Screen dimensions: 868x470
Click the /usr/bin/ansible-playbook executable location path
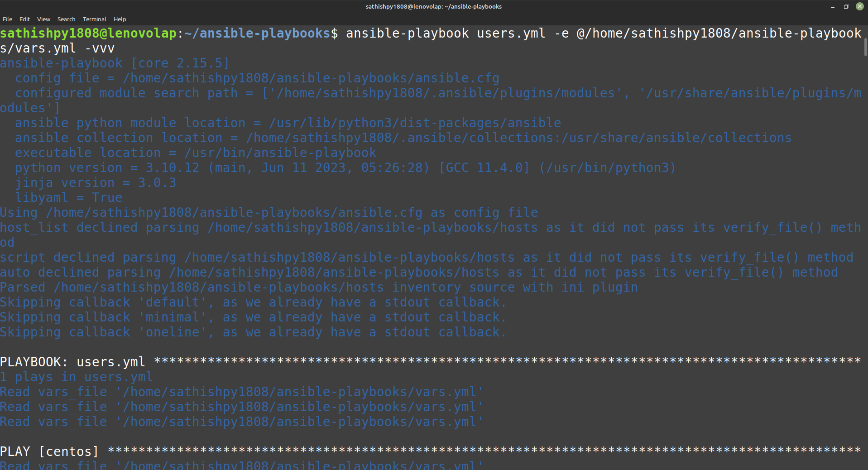point(280,153)
